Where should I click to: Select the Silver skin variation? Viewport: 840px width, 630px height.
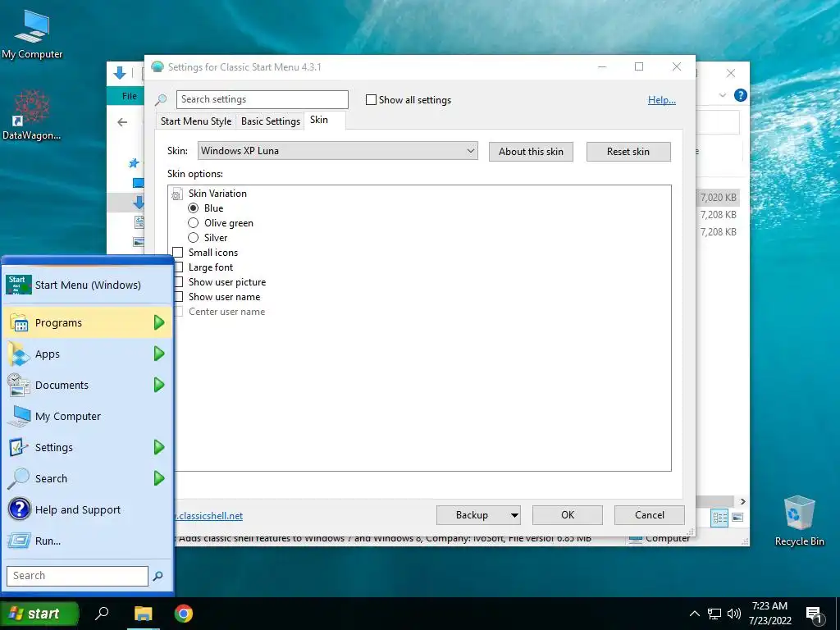[x=194, y=237]
